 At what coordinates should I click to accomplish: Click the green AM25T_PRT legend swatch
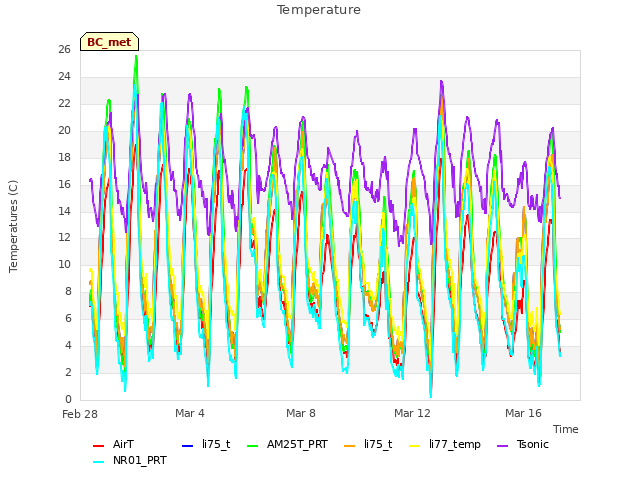click(253, 446)
